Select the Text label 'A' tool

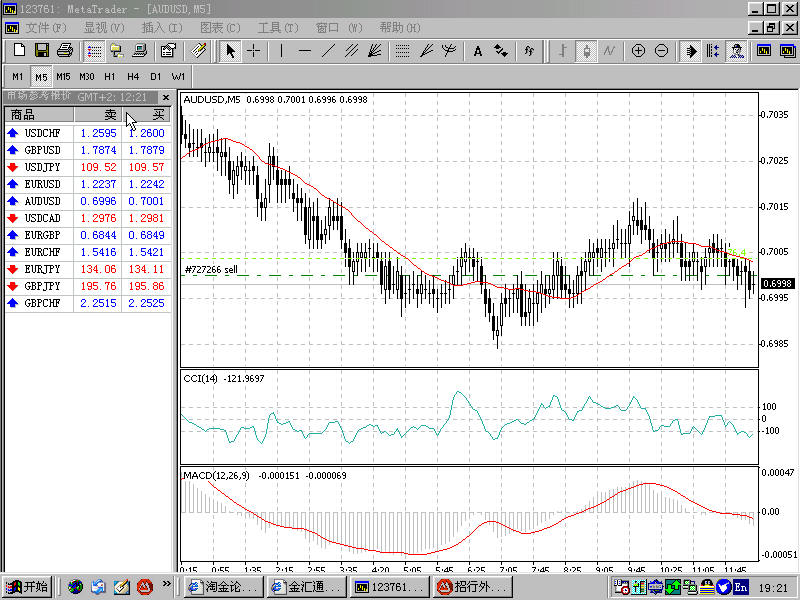[478, 51]
